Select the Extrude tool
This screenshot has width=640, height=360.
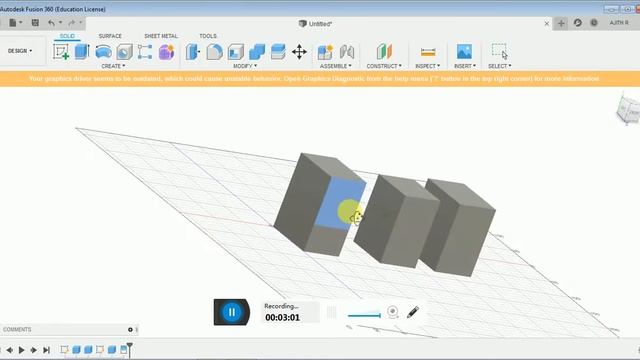point(82,52)
